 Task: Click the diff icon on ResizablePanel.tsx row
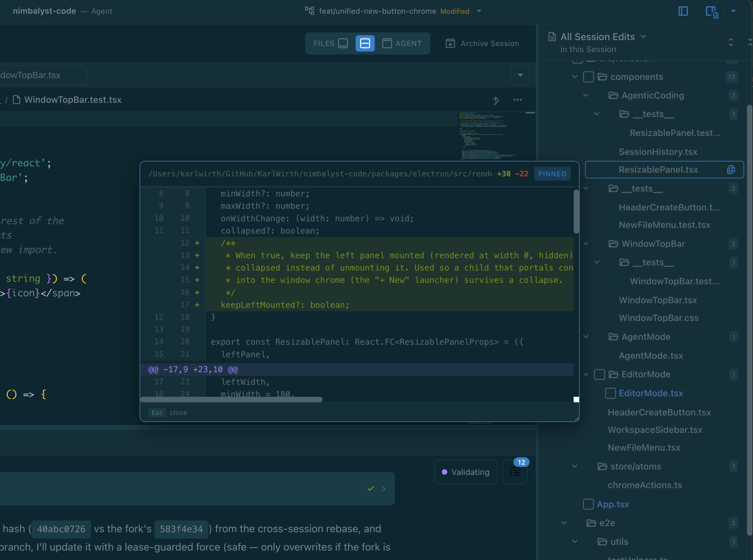pyautogui.click(x=731, y=169)
